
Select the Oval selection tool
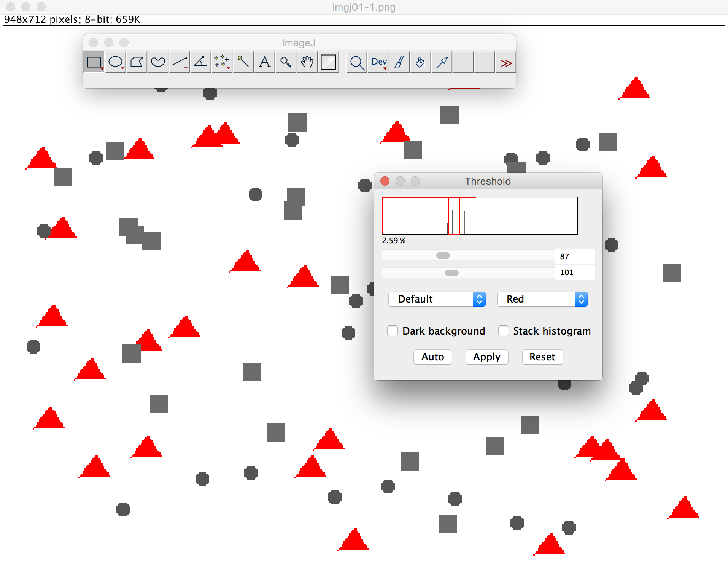pyautogui.click(x=115, y=62)
